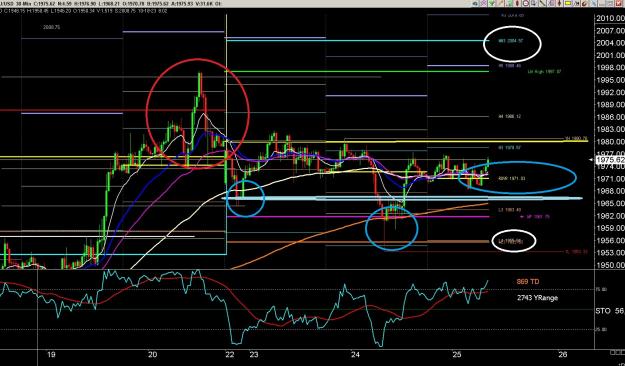625x366 pixels.
Task: Click the 1986.00 price axis label
Action: (610, 117)
